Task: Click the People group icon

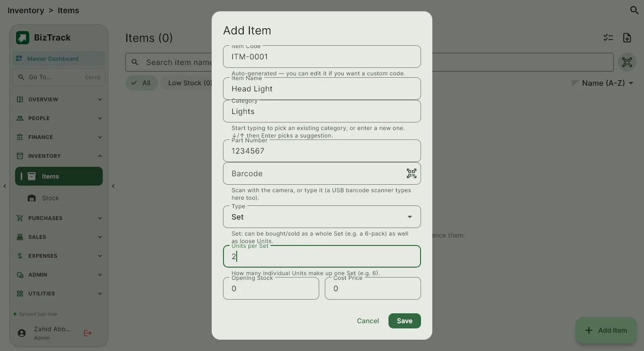Action: coord(20,118)
